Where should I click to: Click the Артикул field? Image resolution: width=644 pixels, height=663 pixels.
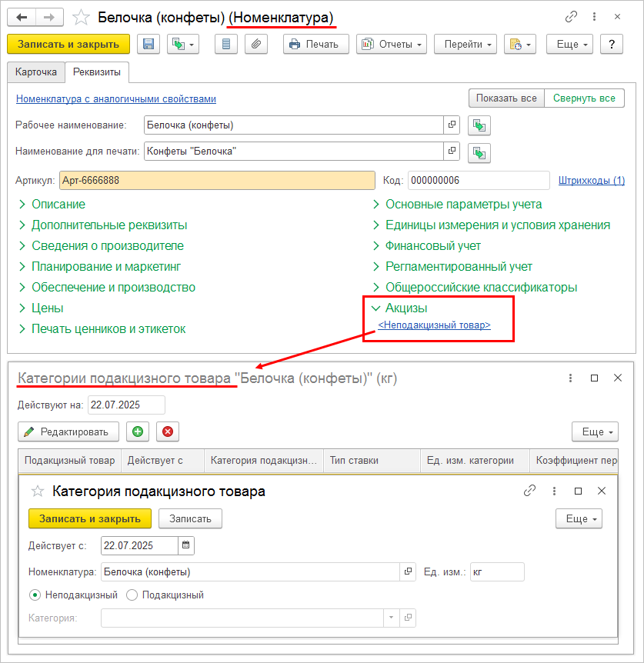(x=217, y=181)
